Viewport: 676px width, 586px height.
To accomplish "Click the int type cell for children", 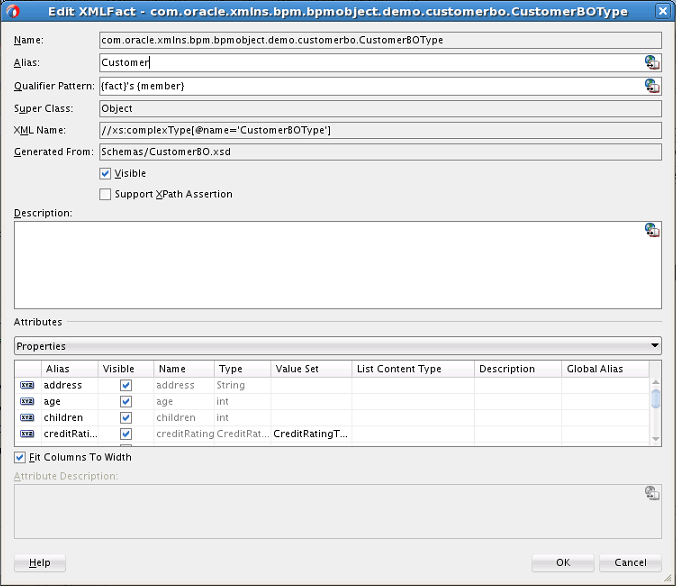I will pos(243,417).
